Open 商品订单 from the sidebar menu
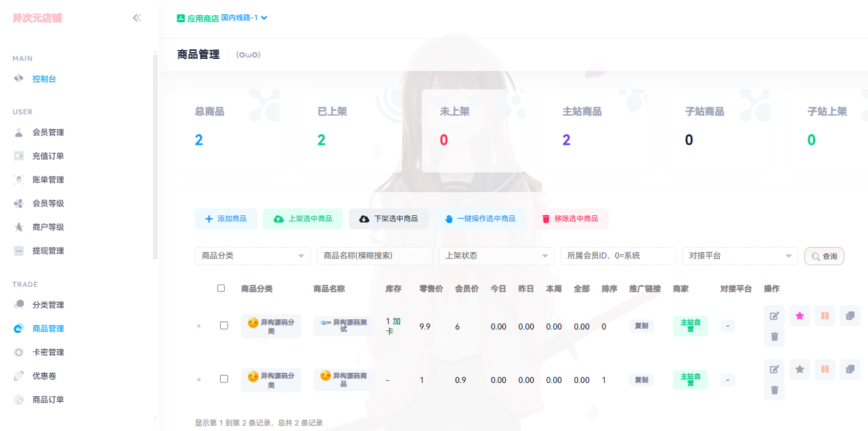 [47, 399]
